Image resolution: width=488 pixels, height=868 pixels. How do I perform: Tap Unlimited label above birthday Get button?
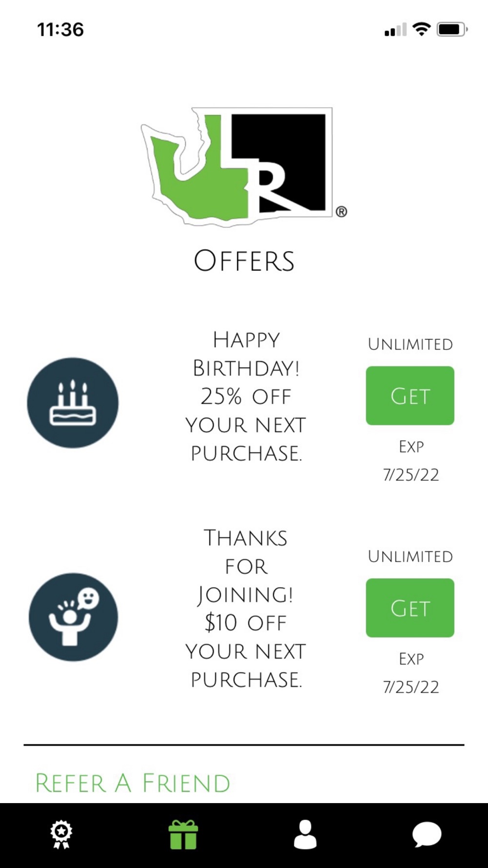pyautogui.click(x=410, y=344)
